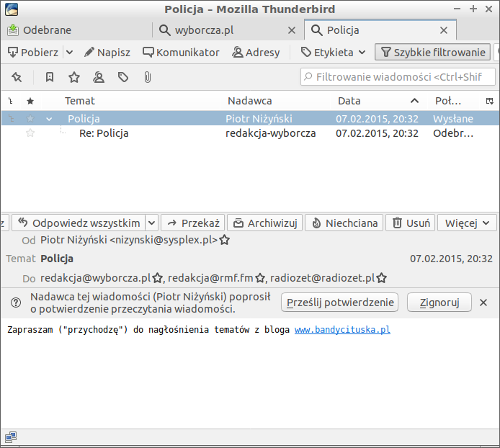Archive message with Archiwizuj
The height and width of the screenshot is (448, 500).
click(264, 223)
